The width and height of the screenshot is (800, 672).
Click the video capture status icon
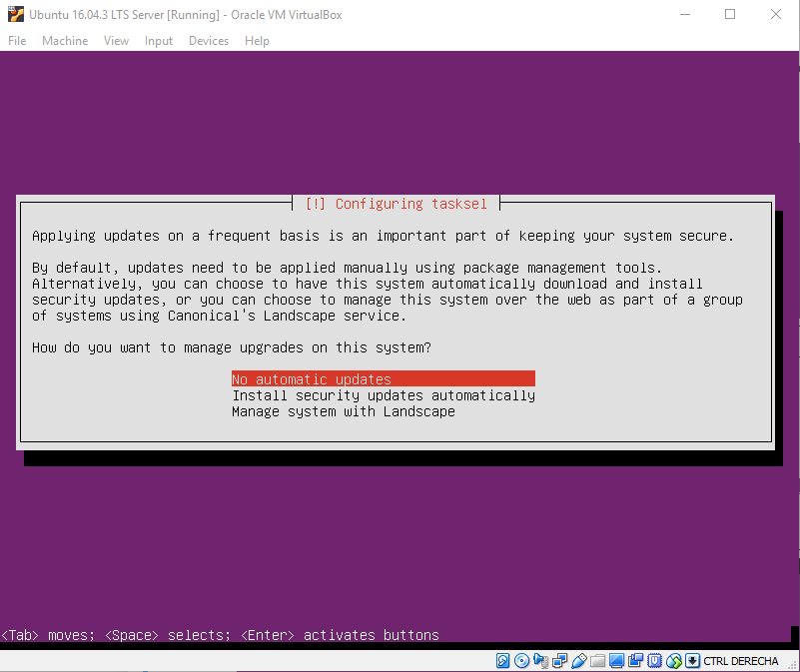pos(636,661)
